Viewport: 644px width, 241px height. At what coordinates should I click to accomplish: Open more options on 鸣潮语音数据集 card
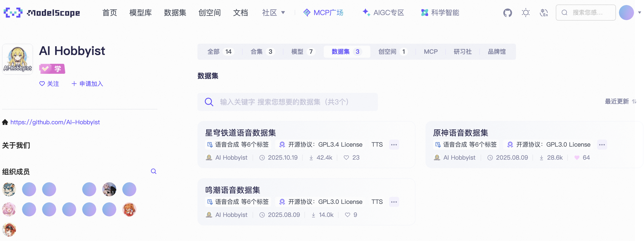[394, 202]
